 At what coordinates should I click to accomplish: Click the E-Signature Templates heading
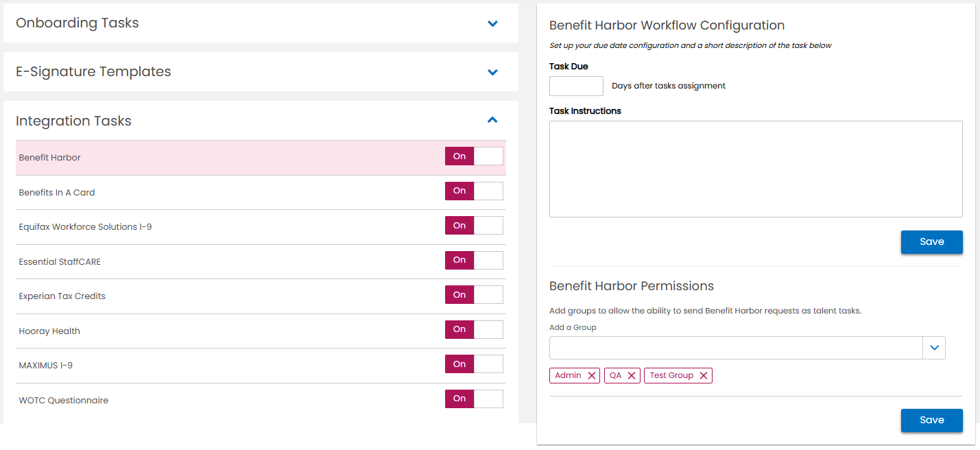click(x=93, y=72)
